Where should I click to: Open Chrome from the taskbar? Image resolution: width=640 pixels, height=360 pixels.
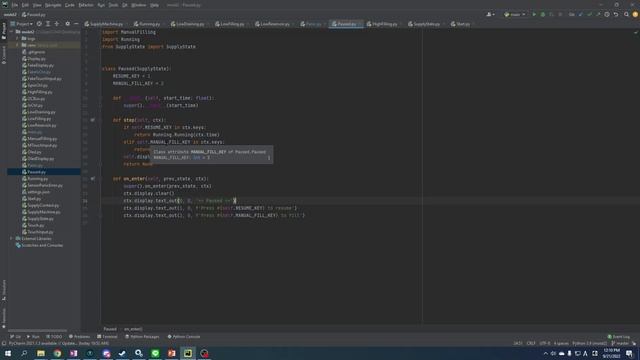(57, 353)
